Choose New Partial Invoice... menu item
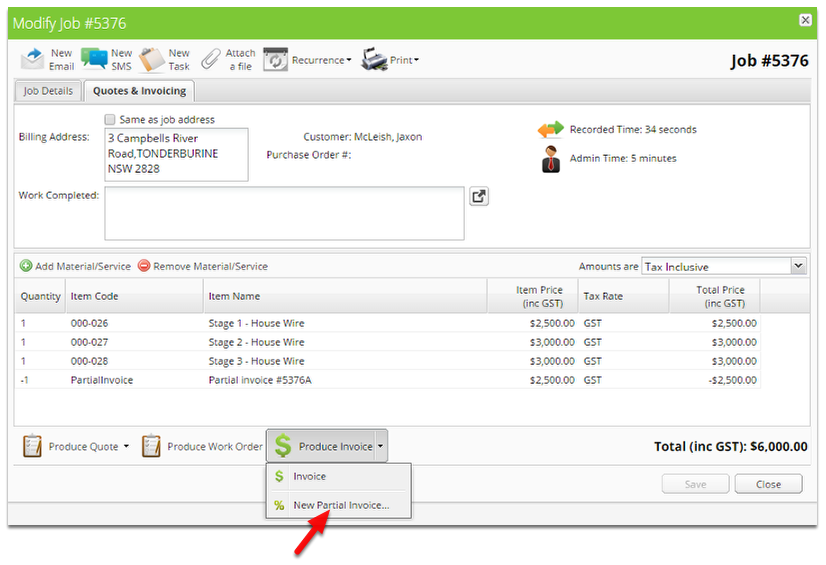 tap(339, 505)
